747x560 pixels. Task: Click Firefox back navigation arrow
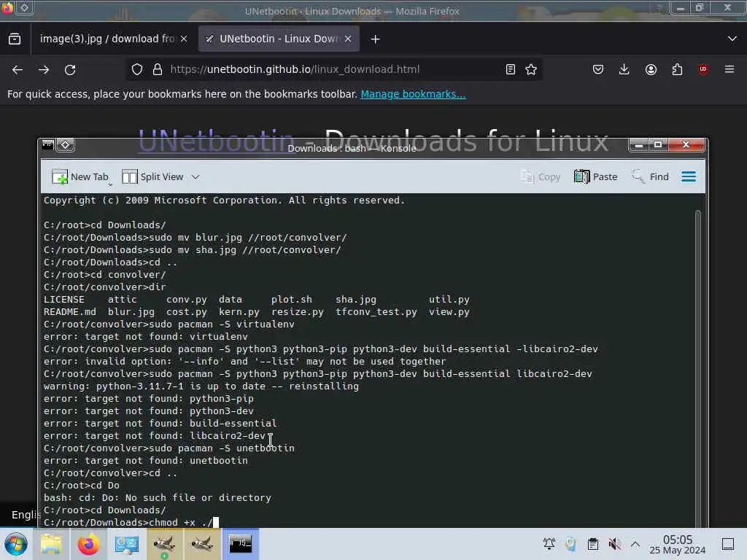coord(18,69)
